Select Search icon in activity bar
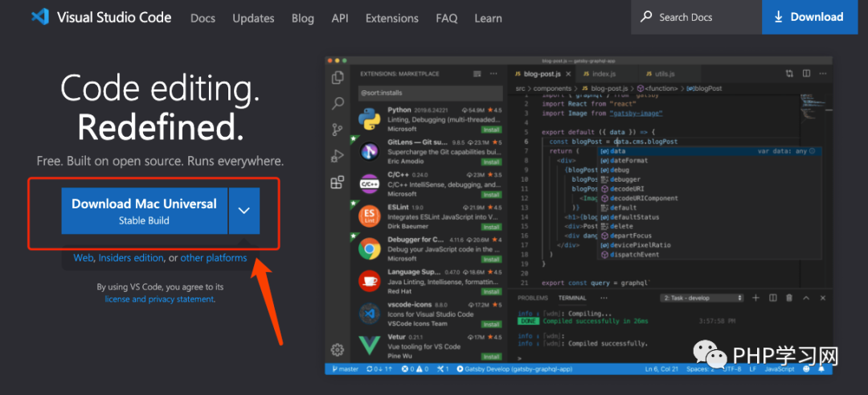This screenshot has width=868, height=395. pyautogui.click(x=337, y=104)
